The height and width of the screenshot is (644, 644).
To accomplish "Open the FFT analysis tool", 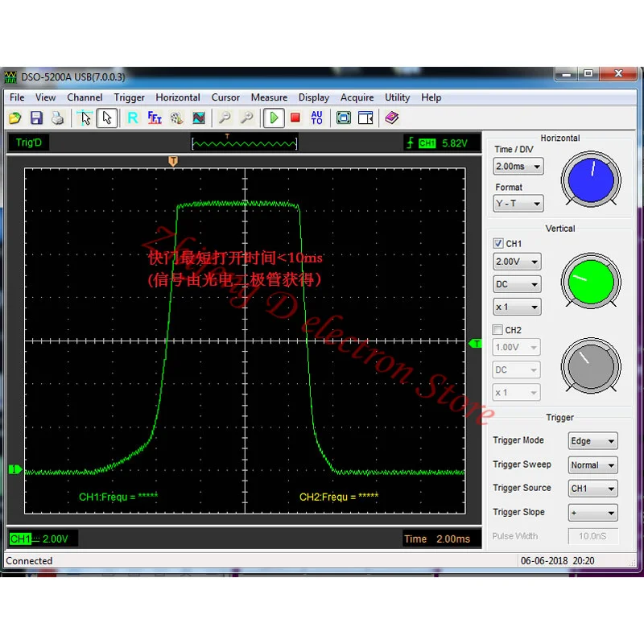I will tap(155, 118).
